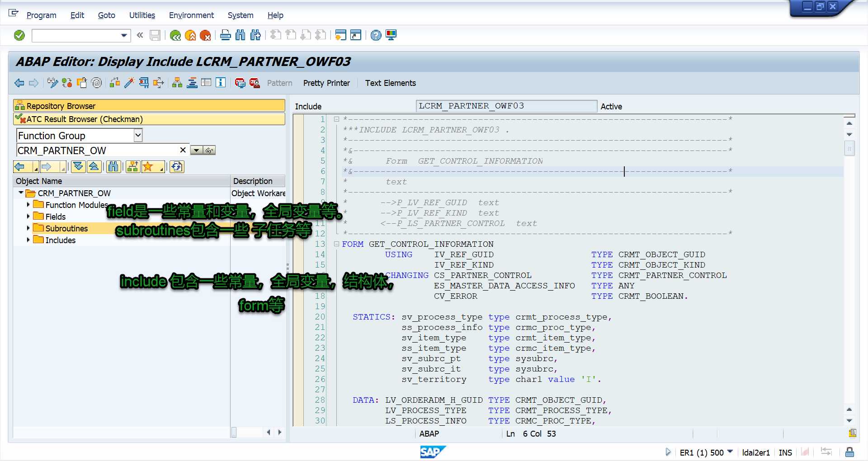
Task: Click the Customize Local Layout monitor icon
Action: [391, 35]
